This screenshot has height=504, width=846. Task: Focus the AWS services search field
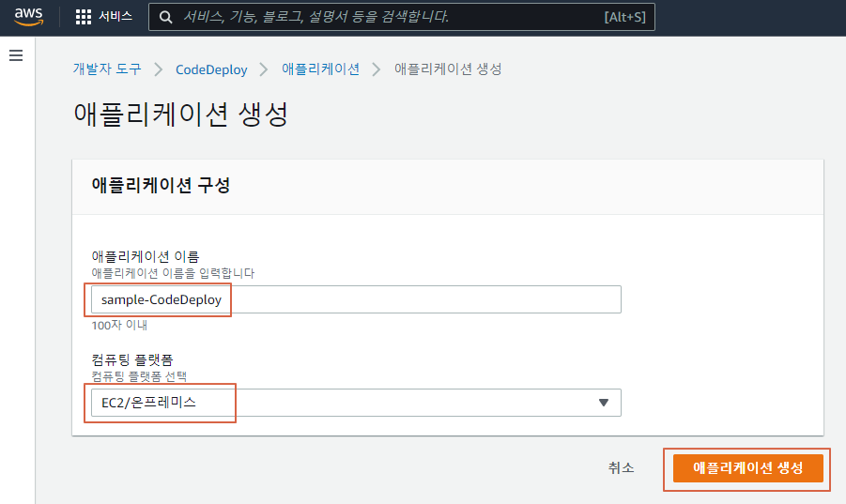pyautogui.click(x=402, y=17)
